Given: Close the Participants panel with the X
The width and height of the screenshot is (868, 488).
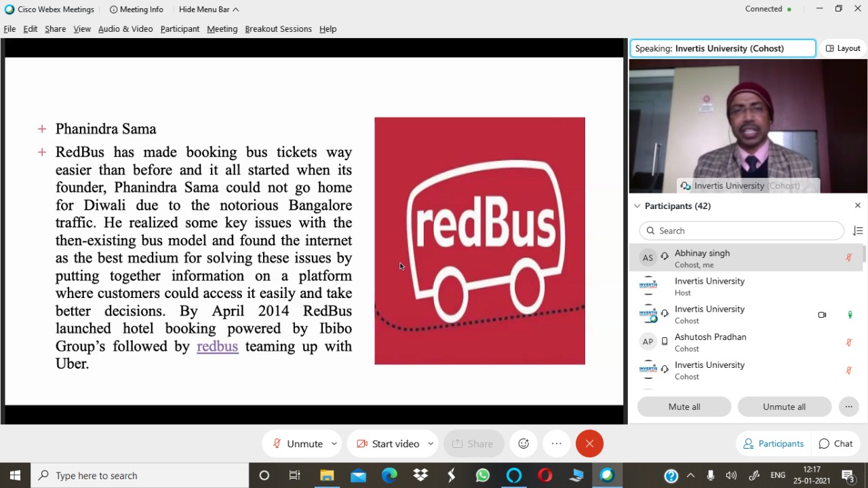Looking at the screenshot, I should coord(858,205).
